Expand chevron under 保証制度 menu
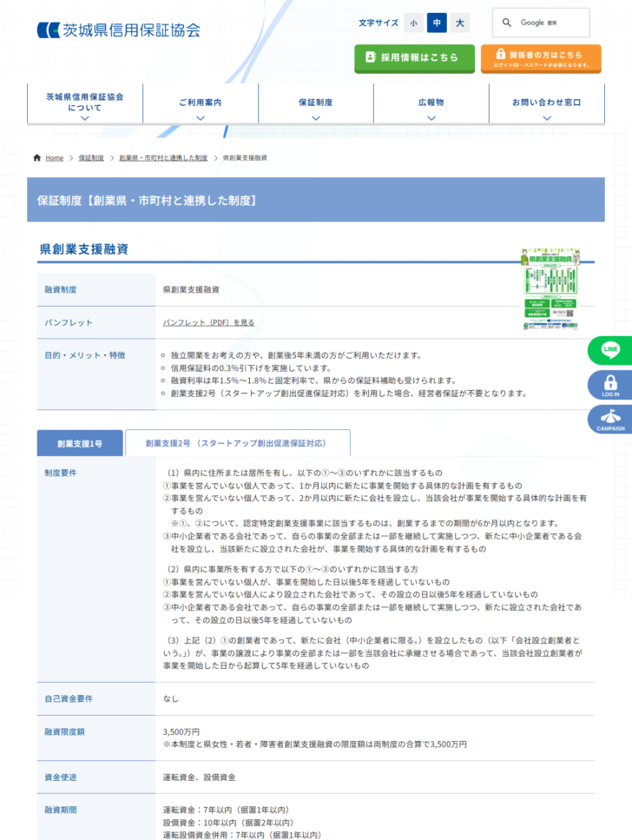 (x=316, y=118)
